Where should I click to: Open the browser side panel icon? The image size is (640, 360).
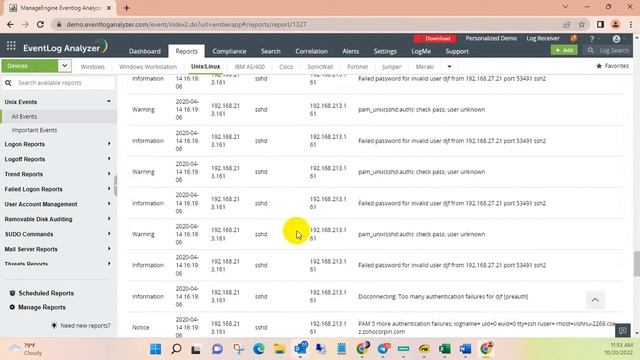click(x=600, y=24)
